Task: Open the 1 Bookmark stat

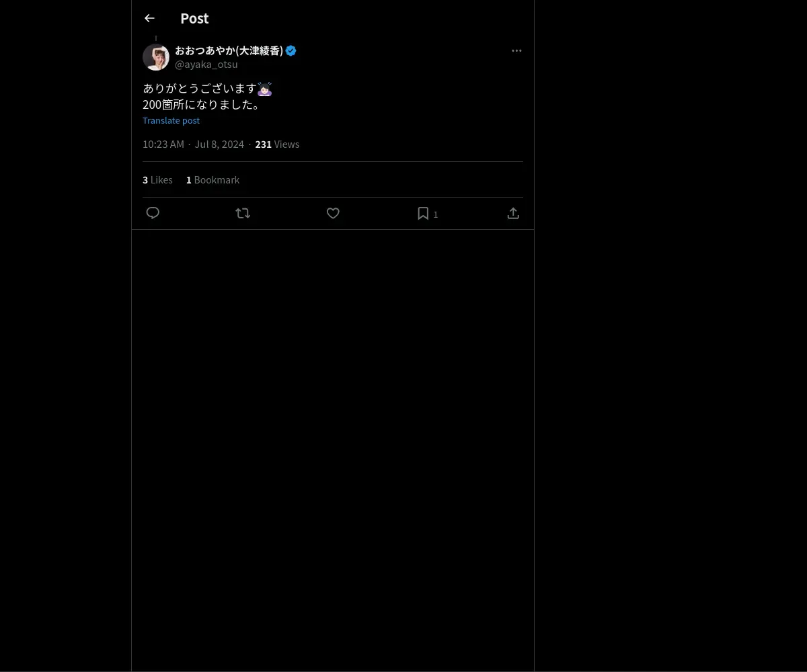Action: coord(213,179)
